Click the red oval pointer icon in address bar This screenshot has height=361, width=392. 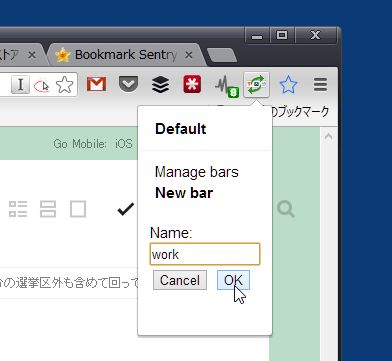click(x=41, y=86)
